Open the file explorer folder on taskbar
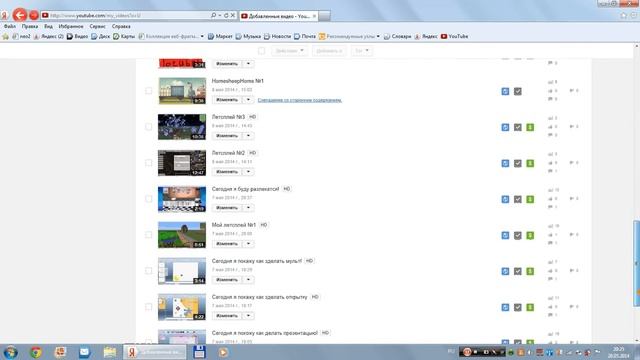Viewport: 640px width, 360px height. (x=109, y=352)
